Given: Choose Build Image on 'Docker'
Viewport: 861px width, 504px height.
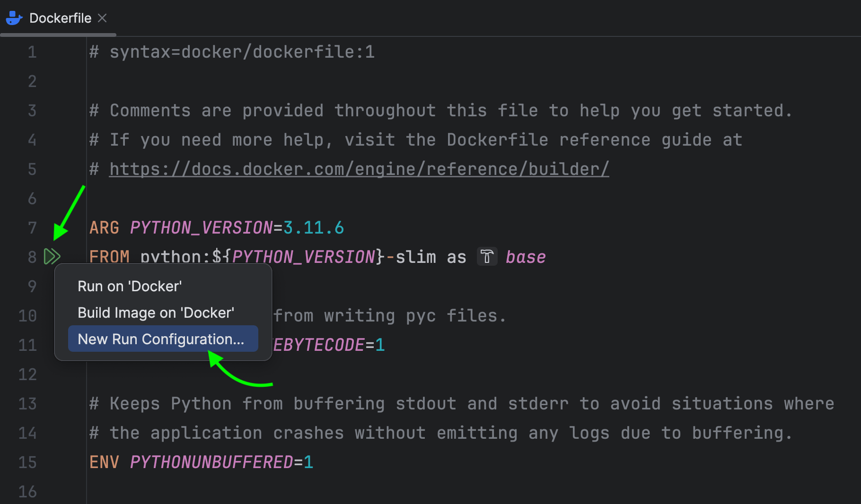Looking at the screenshot, I should (x=156, y=313).
